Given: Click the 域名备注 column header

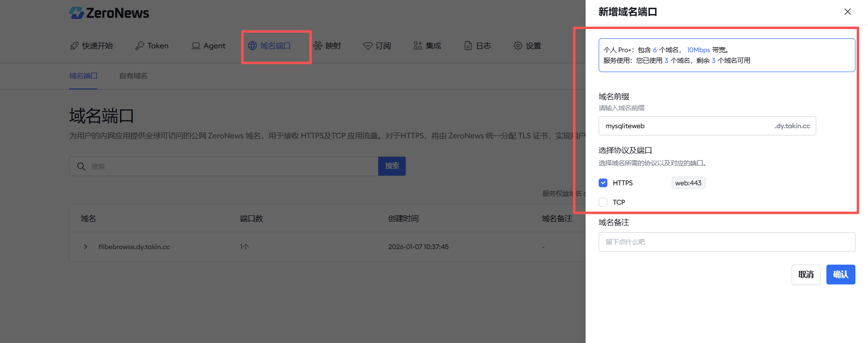Looking at the screenshot, I should 557,219.
